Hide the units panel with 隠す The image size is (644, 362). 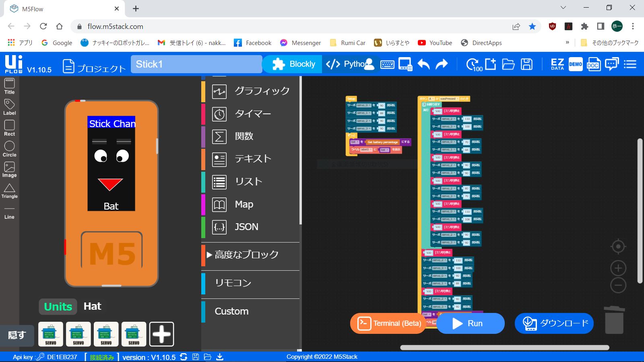pos(17,335)
